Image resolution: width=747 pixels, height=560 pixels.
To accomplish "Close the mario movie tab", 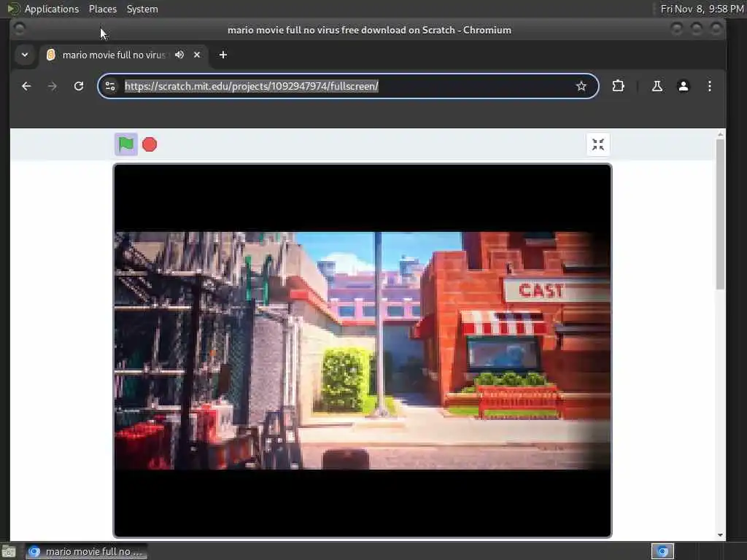I will [197, 55].
